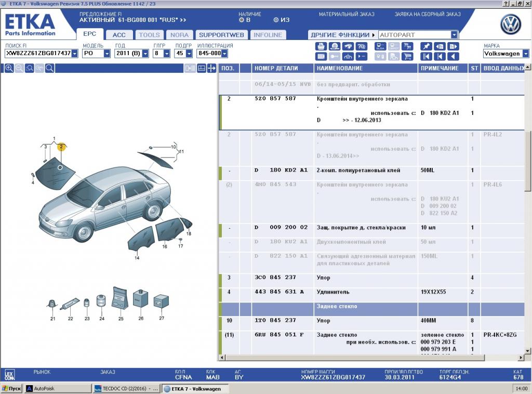Click the parts list scroll down arrow
This screenshot has width=532, height=394.
528,351
